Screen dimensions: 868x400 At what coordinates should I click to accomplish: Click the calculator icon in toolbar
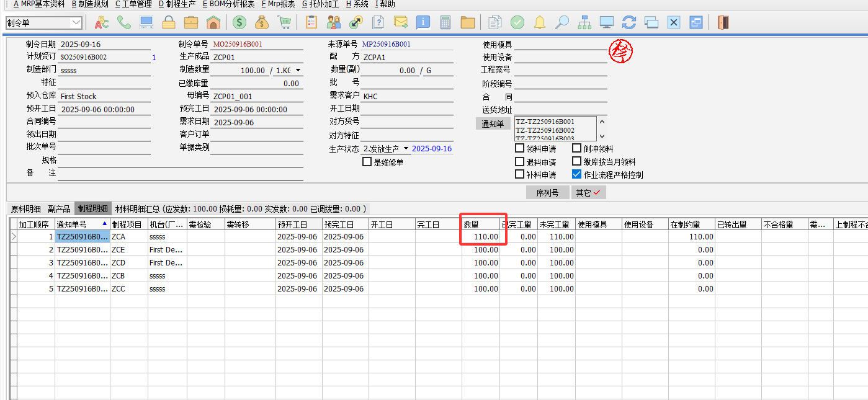click(x=445, y=23)
